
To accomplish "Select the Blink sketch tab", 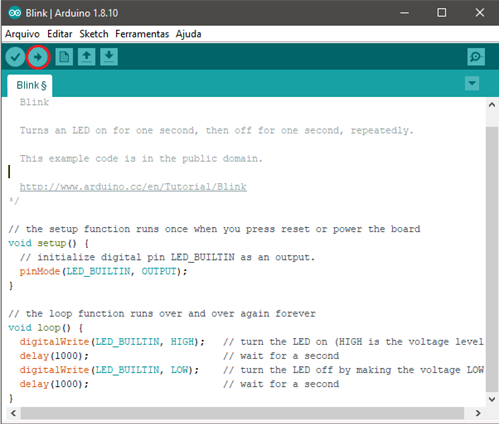I will pos(30,86).
